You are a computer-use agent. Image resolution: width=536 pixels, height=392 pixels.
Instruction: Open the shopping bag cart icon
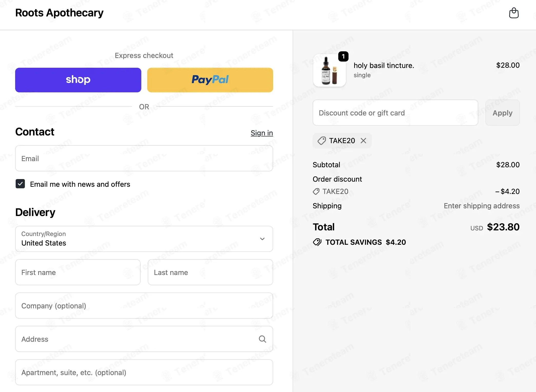pyautogui.click(x=514, y=13)
